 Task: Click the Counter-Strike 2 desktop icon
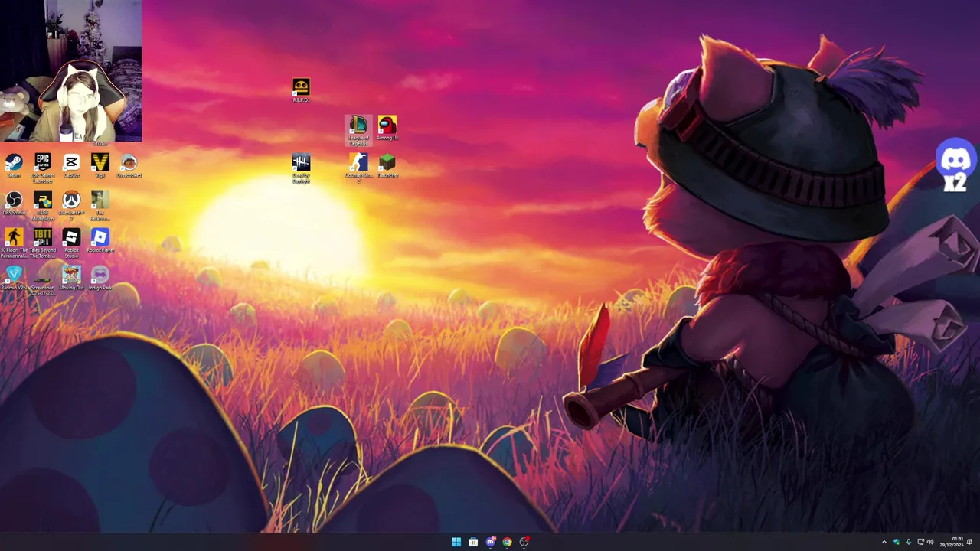tap(358, 168)
